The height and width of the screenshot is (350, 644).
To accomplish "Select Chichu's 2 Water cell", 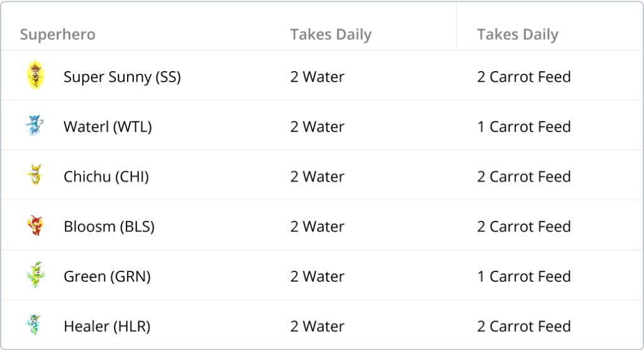I will [317, 177].
